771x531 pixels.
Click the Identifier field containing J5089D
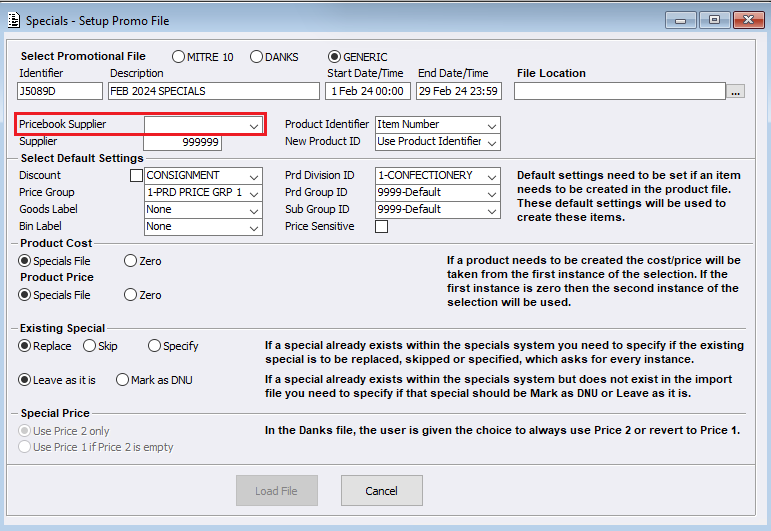[x=59, y=91]
